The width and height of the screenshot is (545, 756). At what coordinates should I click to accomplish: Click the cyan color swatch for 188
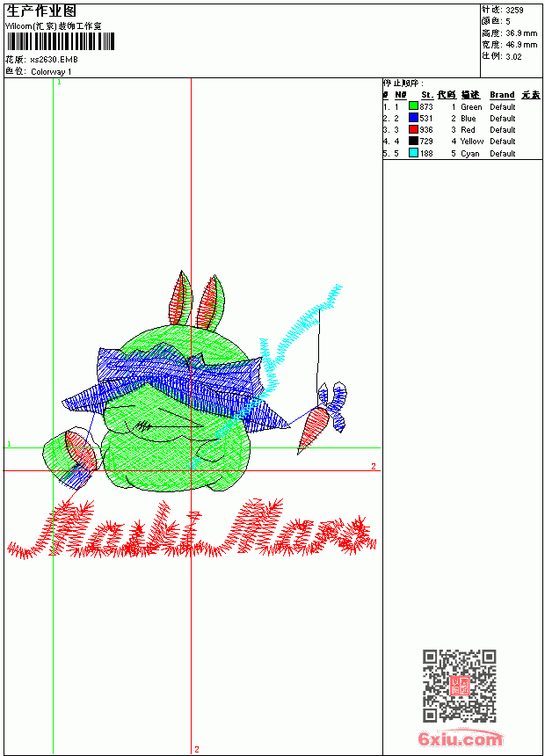(413, 153)
